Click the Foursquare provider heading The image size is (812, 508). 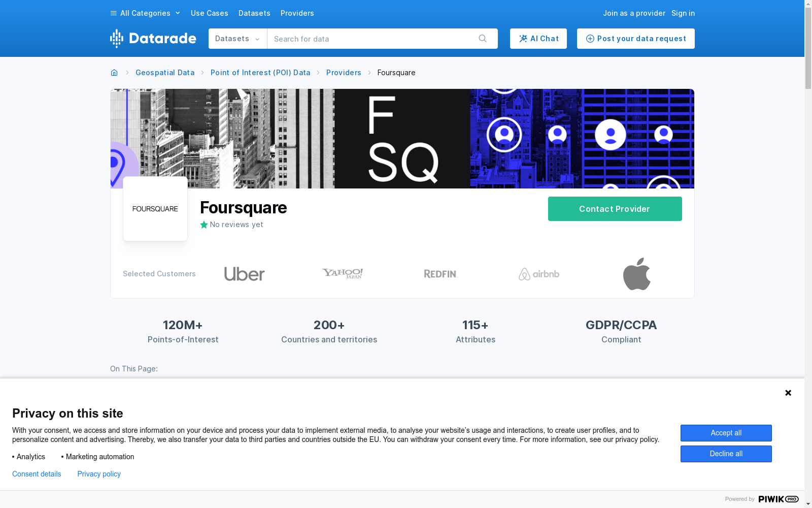pyautogui.click(x=244, y=208)
